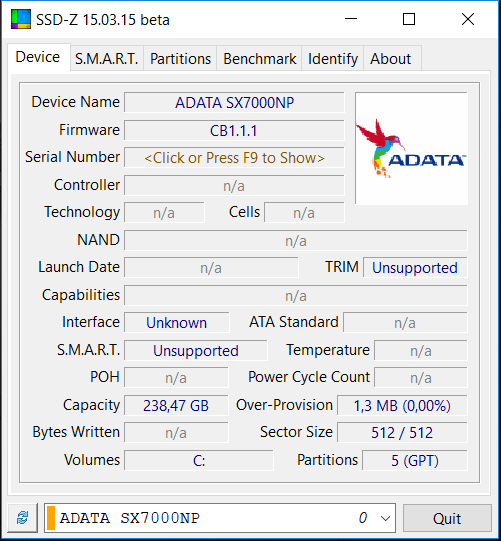The width and height of the screenshot is (501, 541).
Task: Close the SSD-Z window
Action: pyautogui.click(x=468, y=19)
